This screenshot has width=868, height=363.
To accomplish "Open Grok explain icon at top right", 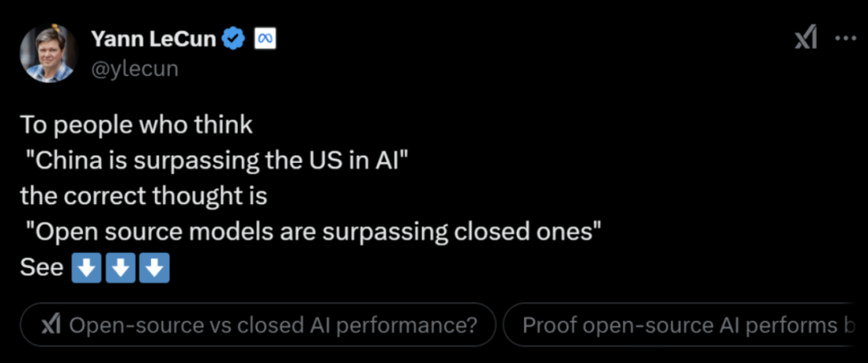I will 806,39.
